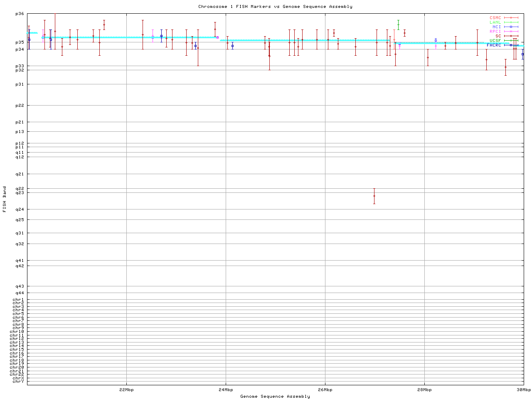Click the CSMC legend label text
Screen dimensions: 532x399
(495, 18)
